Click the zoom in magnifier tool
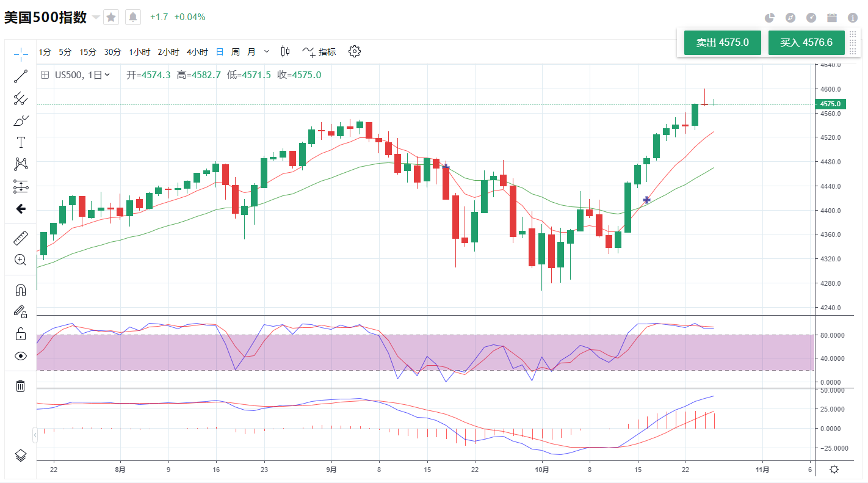The height and width of the screenshot is (483, 868). [x=21, y=260]
